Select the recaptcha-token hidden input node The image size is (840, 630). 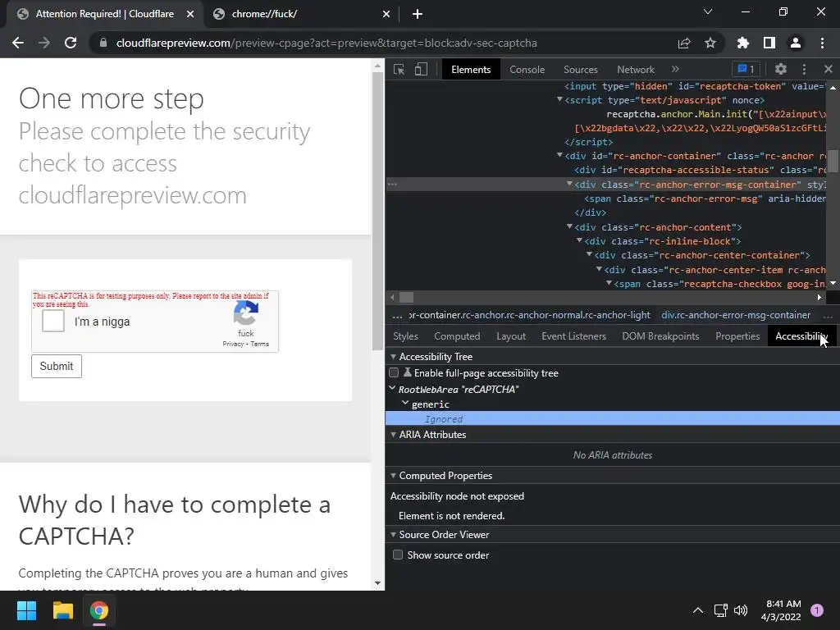[x=694, y=86]
